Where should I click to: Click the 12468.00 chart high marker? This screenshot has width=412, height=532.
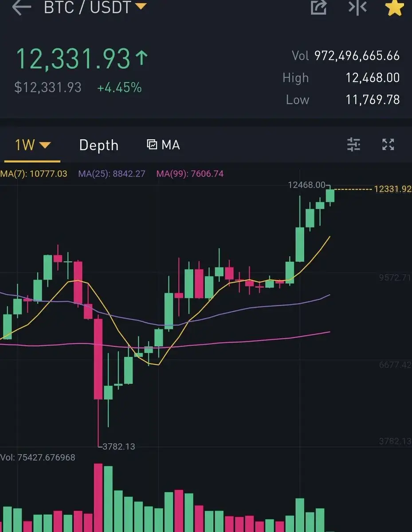306,185
